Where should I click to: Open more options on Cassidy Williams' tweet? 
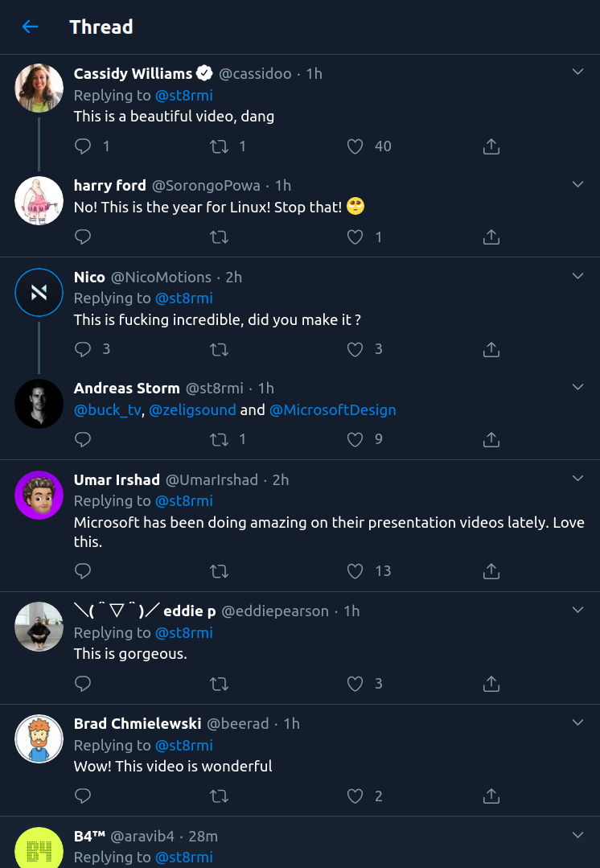[577, 72]
